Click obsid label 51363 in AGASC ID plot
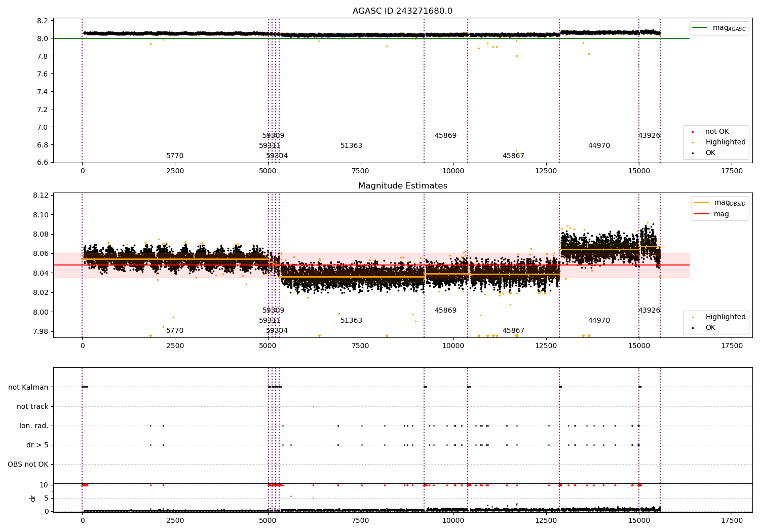The width and height of the screenshot is (760, 532). [x=351, y=146]
